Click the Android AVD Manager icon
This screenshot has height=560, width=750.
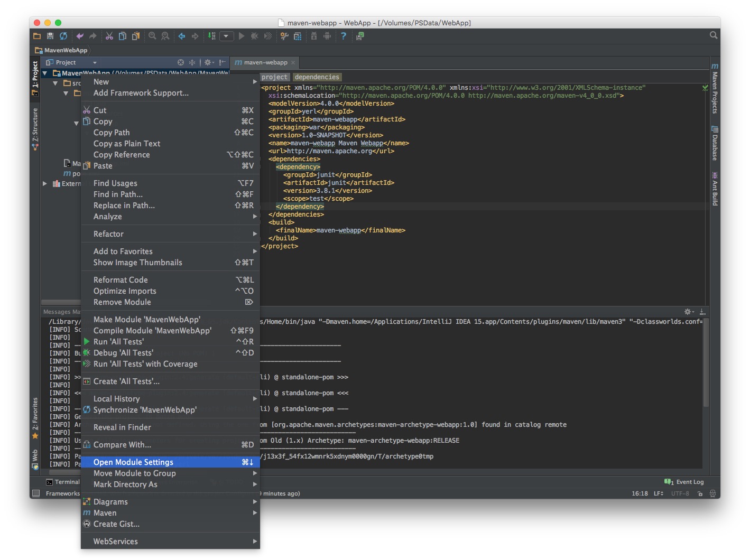[327, 36]
